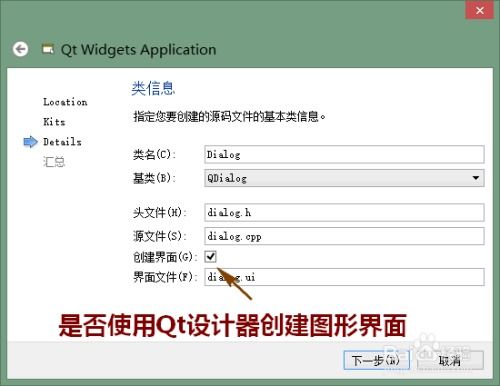Select the Details wizard step
Viewport: 500px width, 386px height.
click(x=62, y=142)
